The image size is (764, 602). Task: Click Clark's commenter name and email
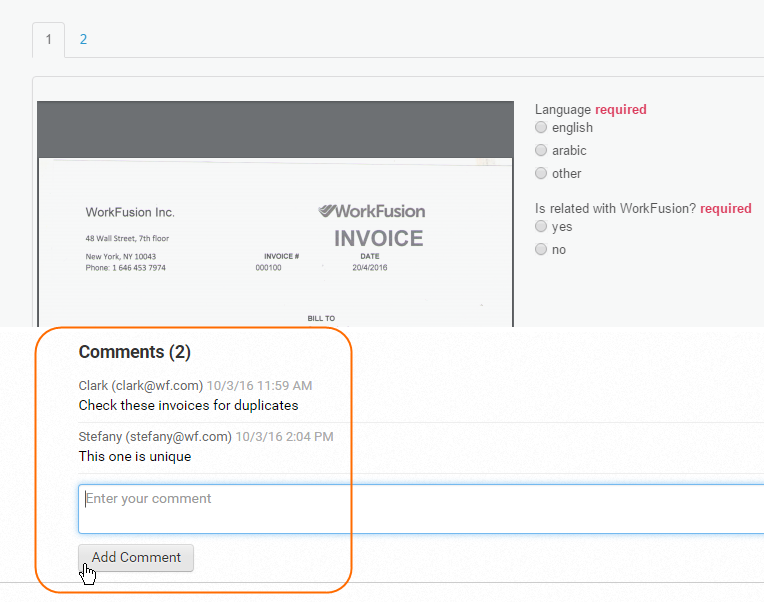141,386
